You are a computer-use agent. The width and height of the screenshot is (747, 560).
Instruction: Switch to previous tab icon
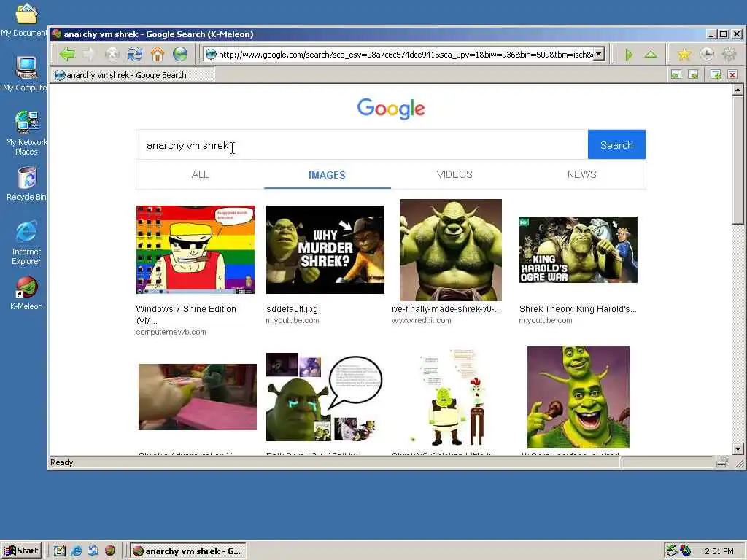point(676,75)
